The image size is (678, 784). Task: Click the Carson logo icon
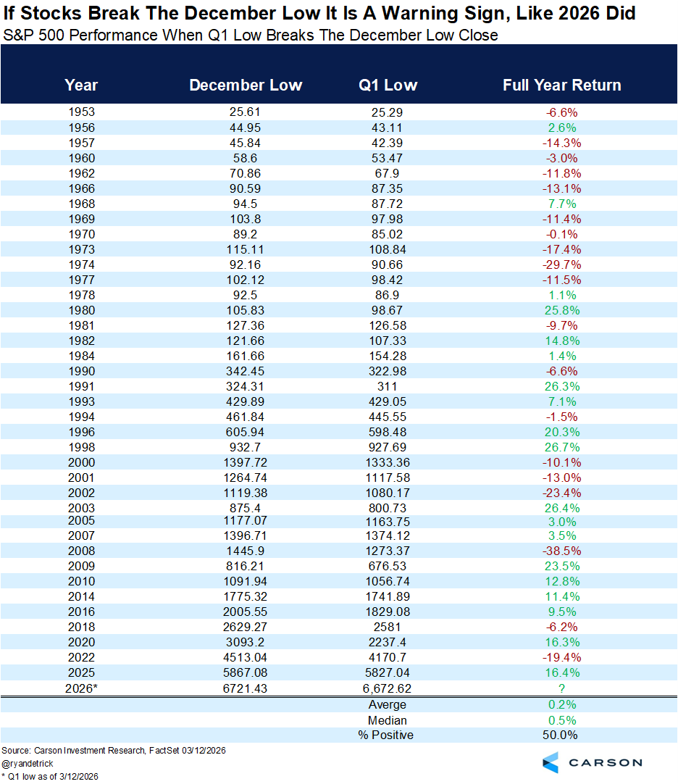pyautogui.click(x=551, y=762)
